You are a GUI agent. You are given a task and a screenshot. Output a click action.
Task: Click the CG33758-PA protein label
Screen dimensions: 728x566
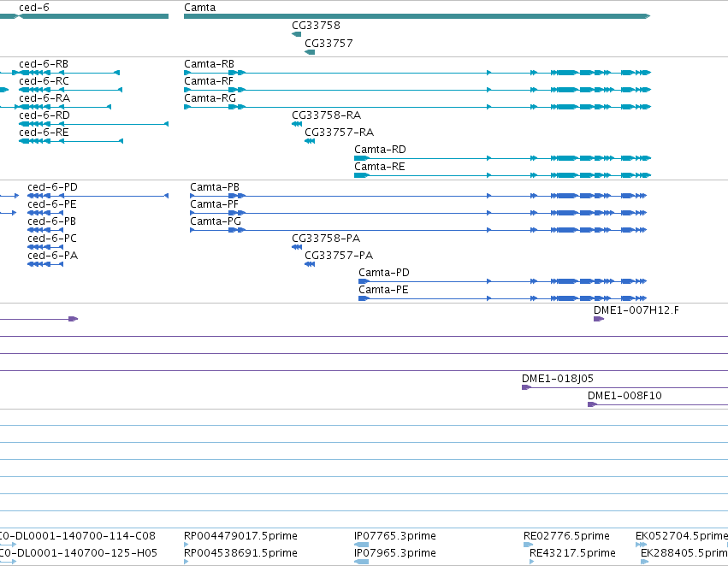click(x=326, y=239)
